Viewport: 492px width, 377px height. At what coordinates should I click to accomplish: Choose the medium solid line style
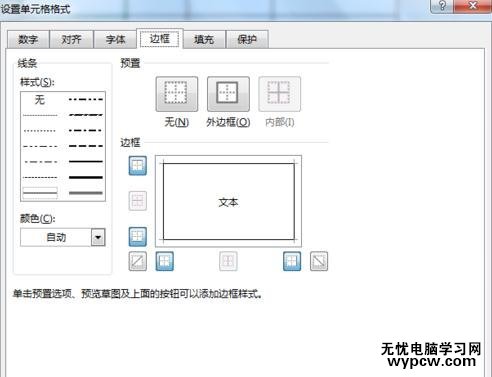86,162
